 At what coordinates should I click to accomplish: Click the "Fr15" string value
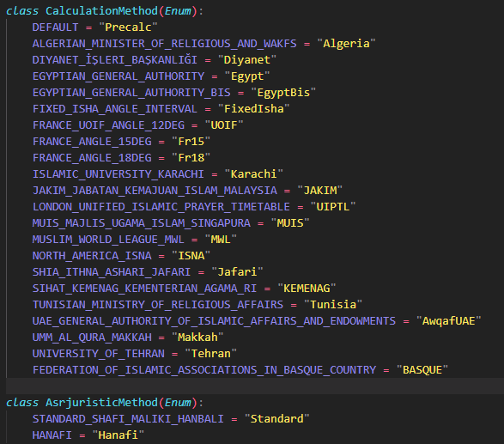tap(191, 142)
